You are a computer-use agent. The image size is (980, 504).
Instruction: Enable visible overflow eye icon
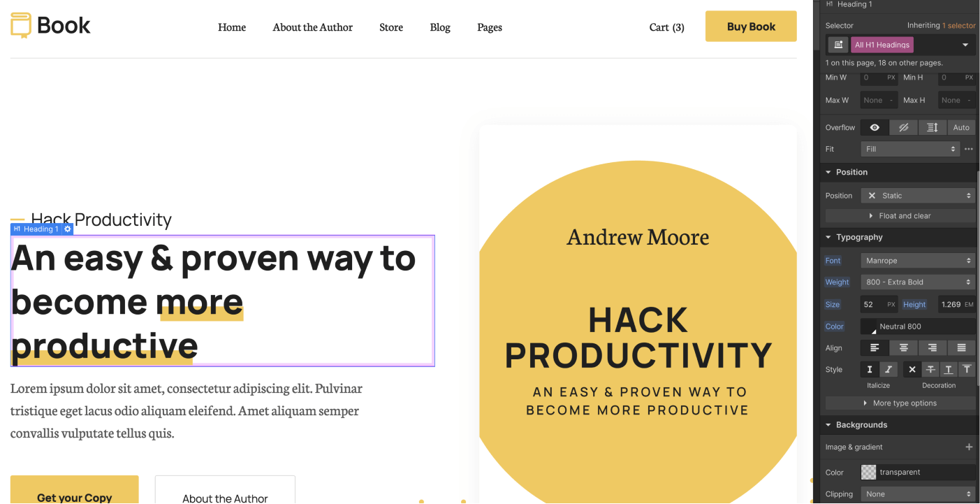(x=875, y=127)
